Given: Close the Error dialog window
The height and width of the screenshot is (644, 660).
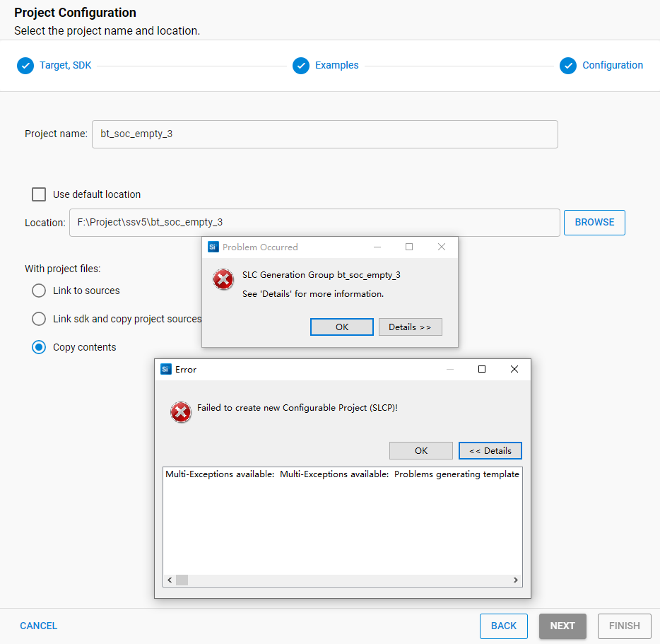Looking at the screenshot, I should pos(514,370).
